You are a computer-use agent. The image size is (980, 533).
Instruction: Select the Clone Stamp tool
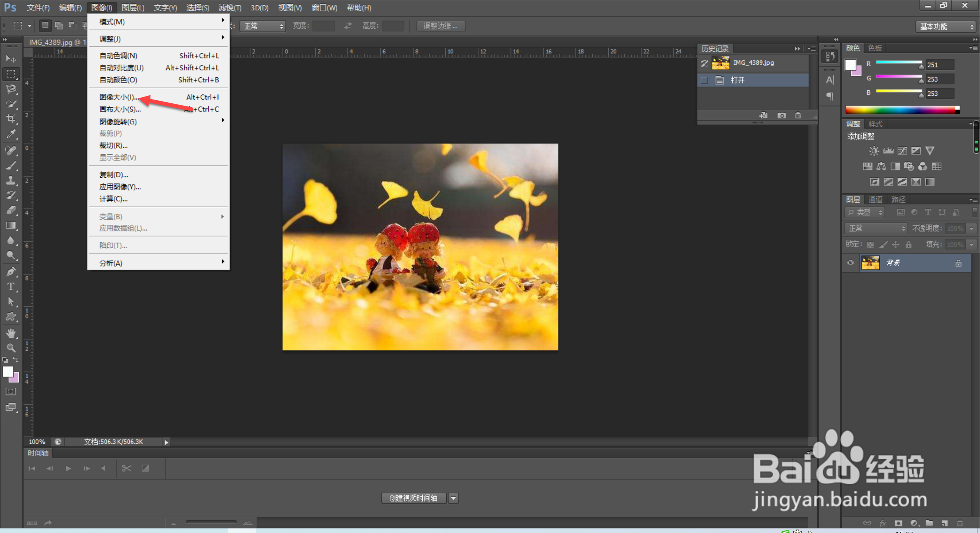click(x=11, y=180)
